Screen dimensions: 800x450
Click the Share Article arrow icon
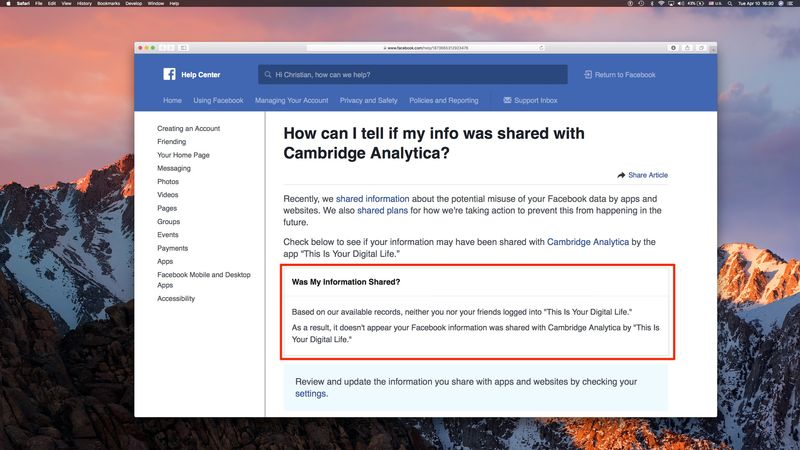pyautogui.click(x=621, y=175)
